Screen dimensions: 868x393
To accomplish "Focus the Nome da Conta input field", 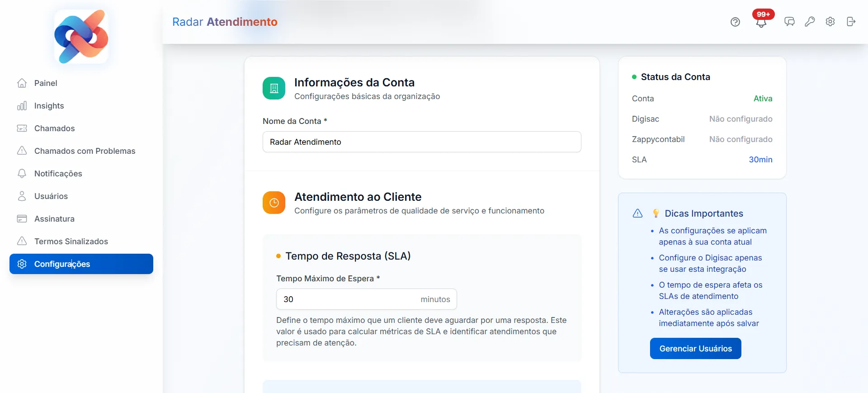I will point(422,142).
